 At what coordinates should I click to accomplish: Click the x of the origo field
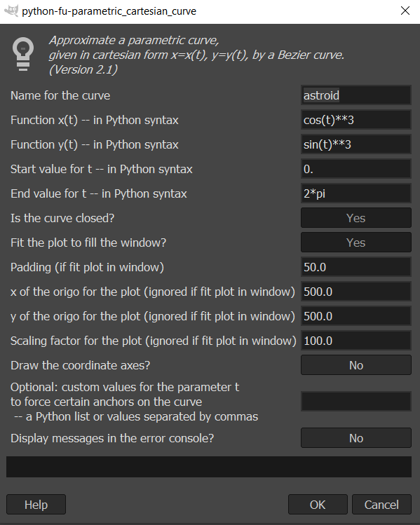click(x=356, y=292)
